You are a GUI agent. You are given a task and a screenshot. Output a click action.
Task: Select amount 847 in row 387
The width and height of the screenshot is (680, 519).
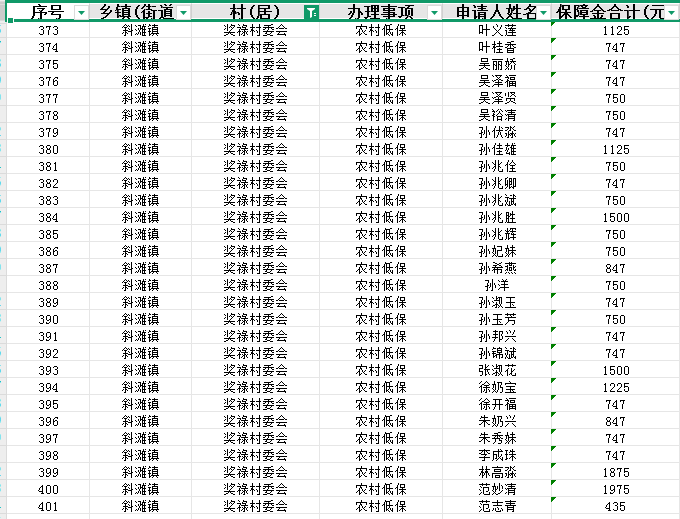615,268
